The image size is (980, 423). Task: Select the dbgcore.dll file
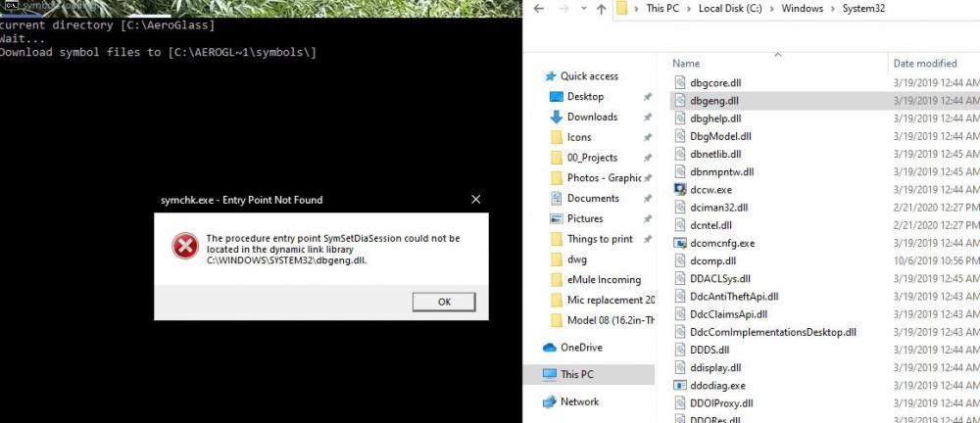(x=715, y=82)
